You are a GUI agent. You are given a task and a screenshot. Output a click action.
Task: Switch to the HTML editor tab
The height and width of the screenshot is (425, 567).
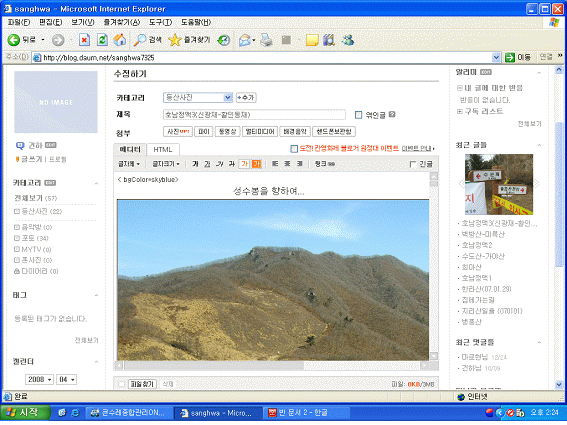(163, 149)
